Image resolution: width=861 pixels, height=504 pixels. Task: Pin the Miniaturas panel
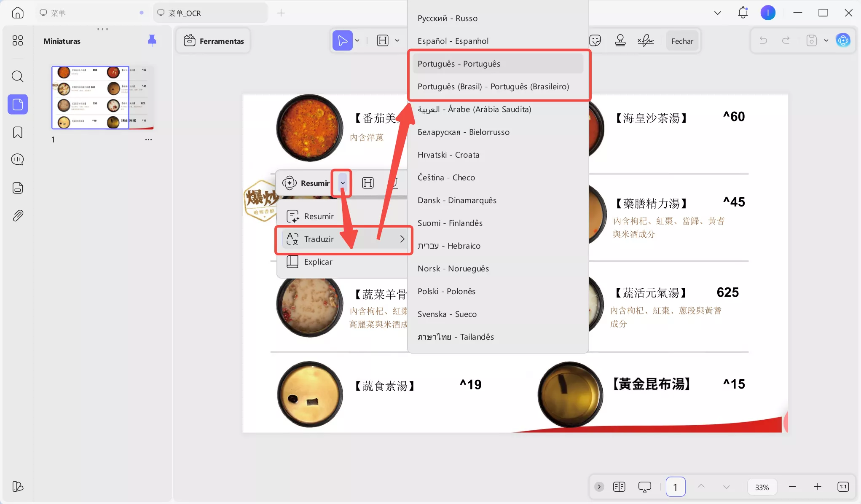coord(152,40)
